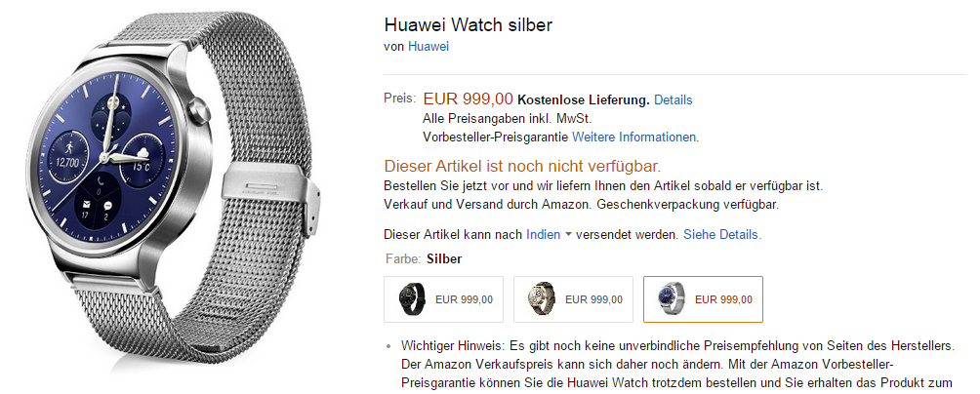Select the black watch color thumbnail

pyautogui.click(x=444, y=299)
